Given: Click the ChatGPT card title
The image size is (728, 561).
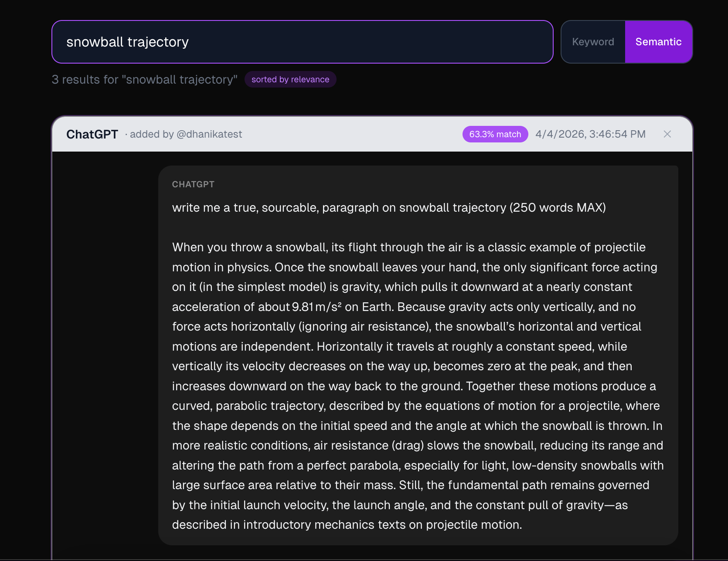Looking at the screenshot, I should click(92, 134).
